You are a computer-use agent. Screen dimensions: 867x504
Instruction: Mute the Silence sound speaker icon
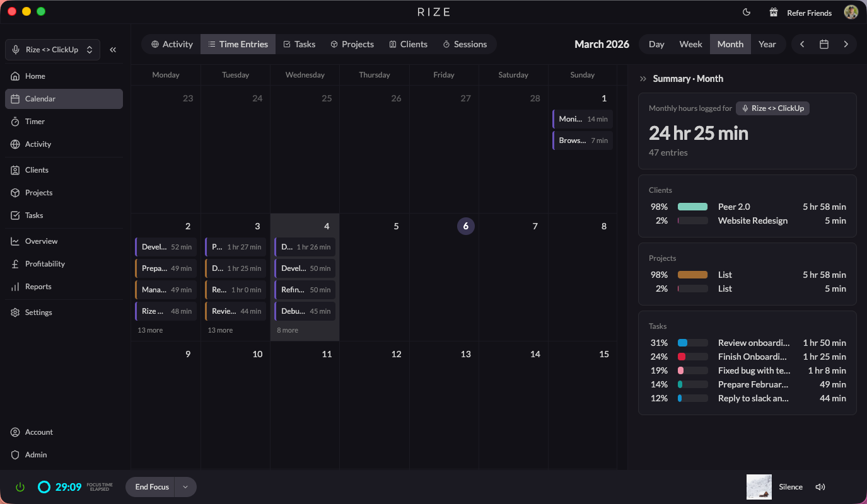pyautogui.click(x=820, y=487)
